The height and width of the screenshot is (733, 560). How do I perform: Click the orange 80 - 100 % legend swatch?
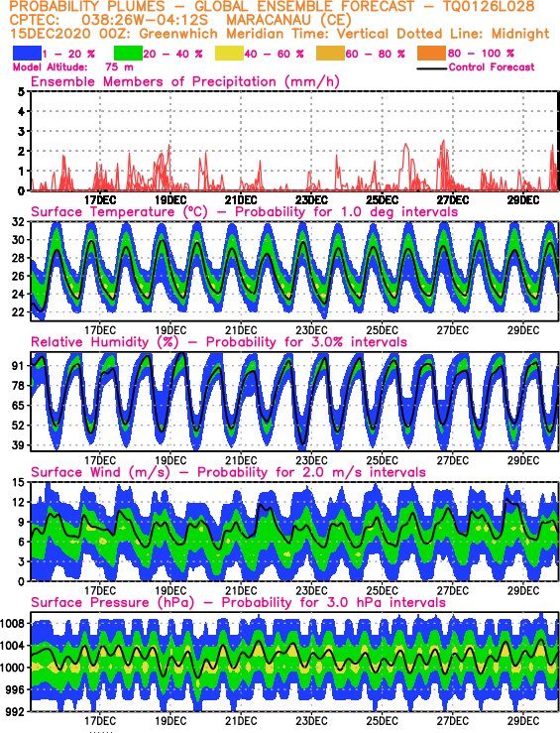[x=432, y=54]
